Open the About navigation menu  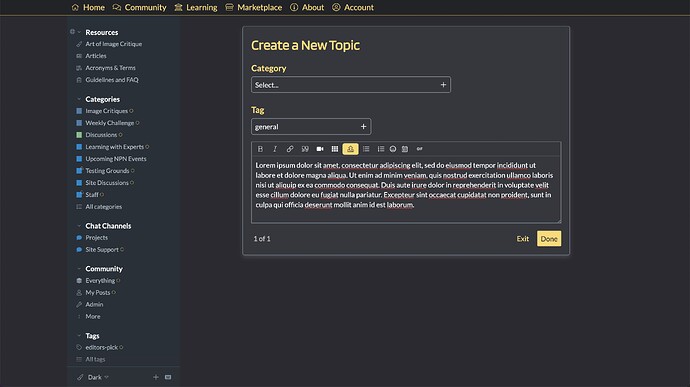[x=307, y=7]
